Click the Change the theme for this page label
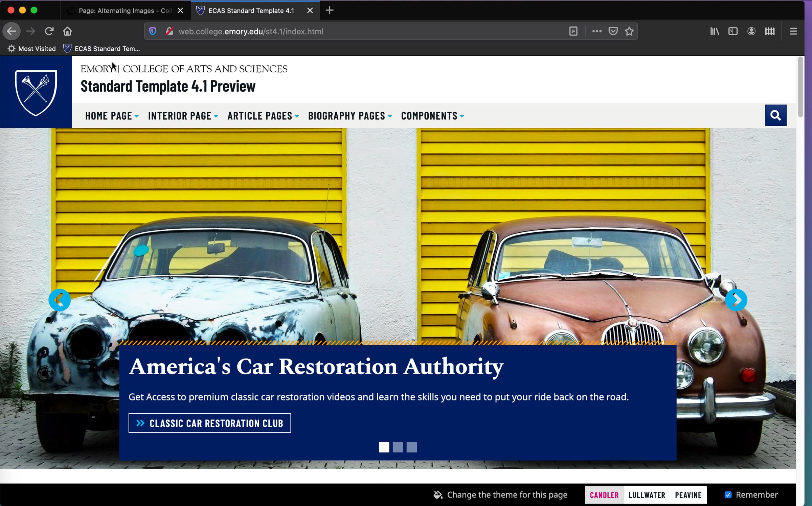Viewport: 812px width, 506px height. pos(507,495)
